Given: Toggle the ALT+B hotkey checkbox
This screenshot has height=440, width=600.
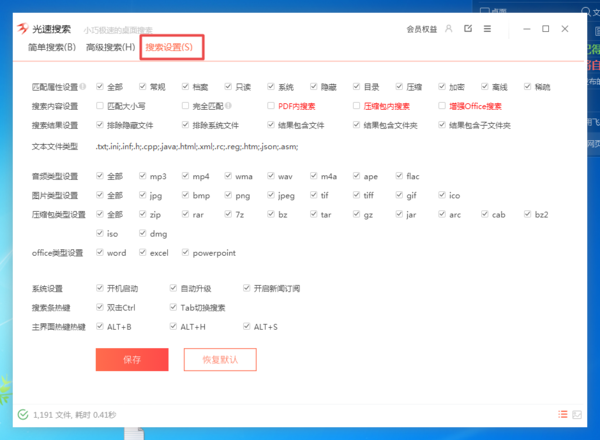Looking at the screenshot, I should pyautogui.click(x=100, y=326).
